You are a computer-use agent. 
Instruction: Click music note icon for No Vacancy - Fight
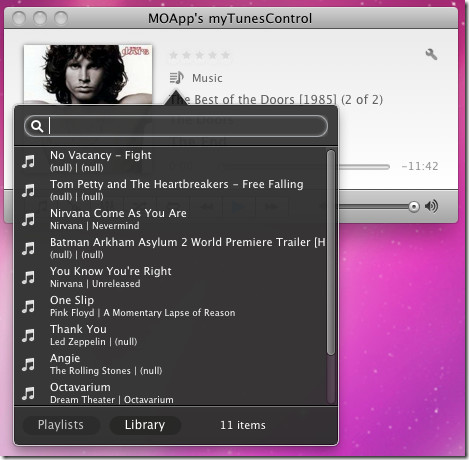pyautogui.click(x=29, y=161)
